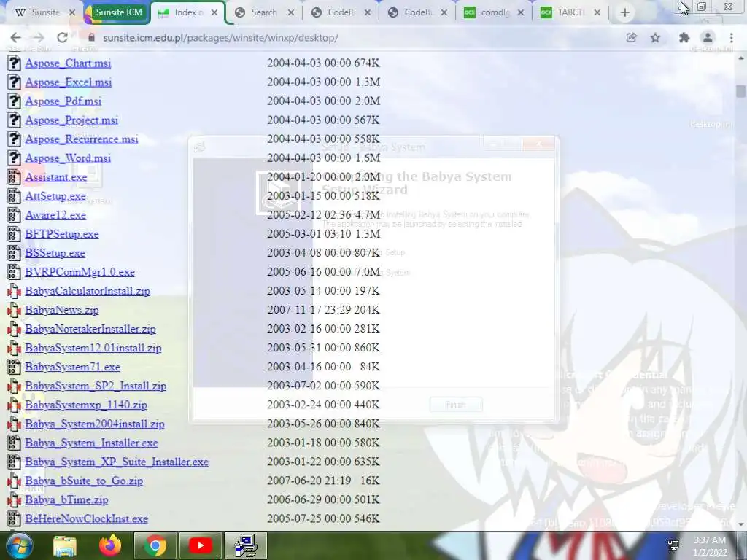Viewport: 747px width, 560px height.
Task: Click the network icon in system tray
Action: tap(673, 545)
